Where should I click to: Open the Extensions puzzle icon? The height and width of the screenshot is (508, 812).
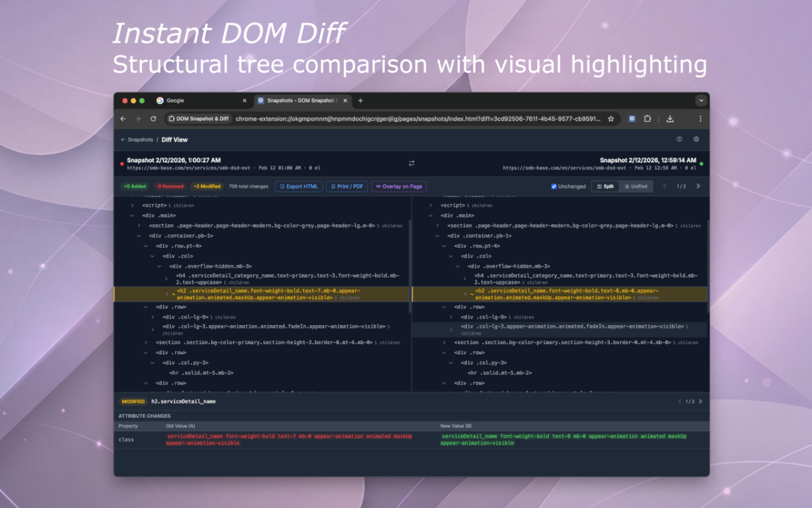tap(648, 119)
